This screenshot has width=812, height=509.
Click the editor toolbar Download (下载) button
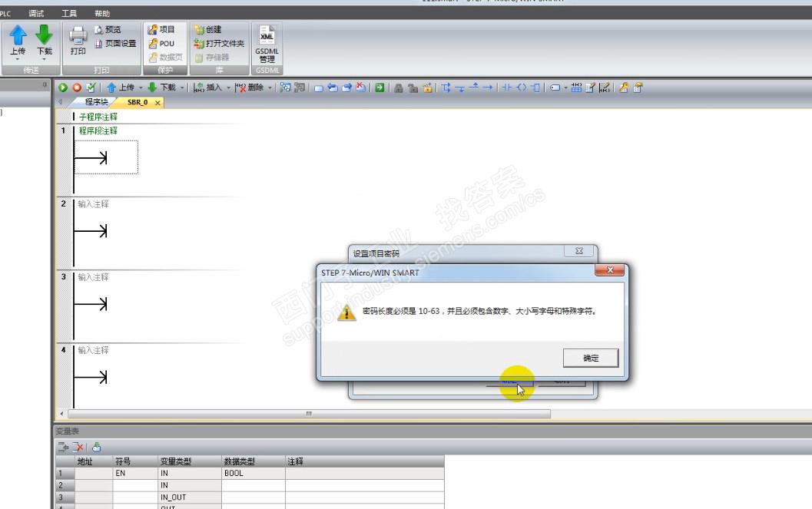coord(161,88)
